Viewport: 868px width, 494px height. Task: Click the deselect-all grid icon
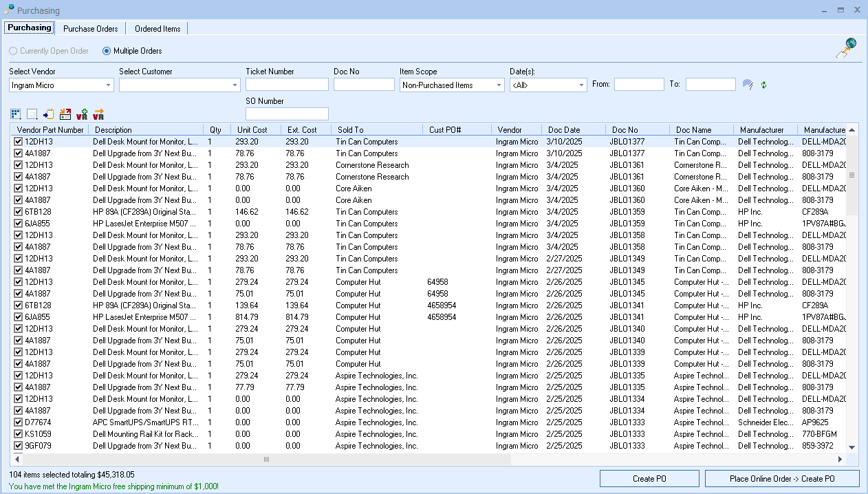pyautogui.click(x=32, y=114)
